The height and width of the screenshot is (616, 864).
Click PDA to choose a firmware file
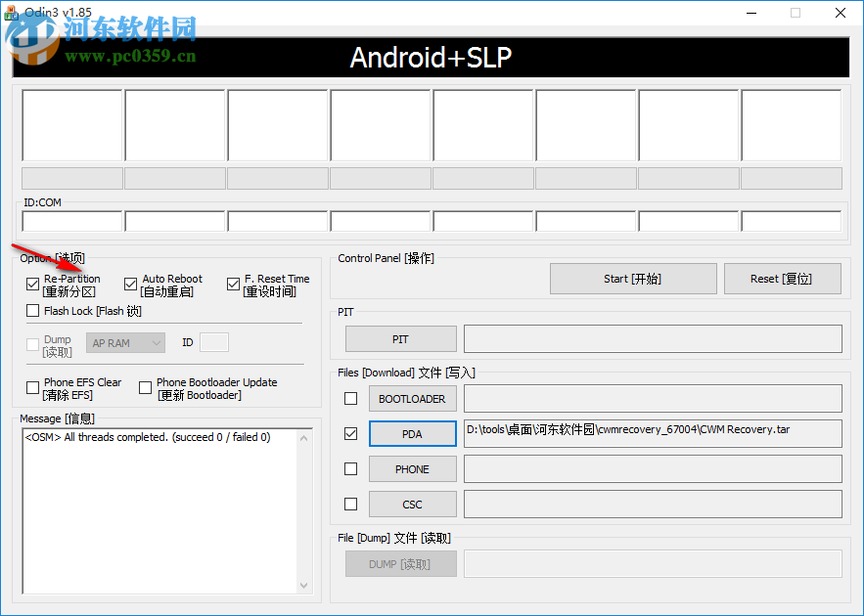[x=412, y=433]
